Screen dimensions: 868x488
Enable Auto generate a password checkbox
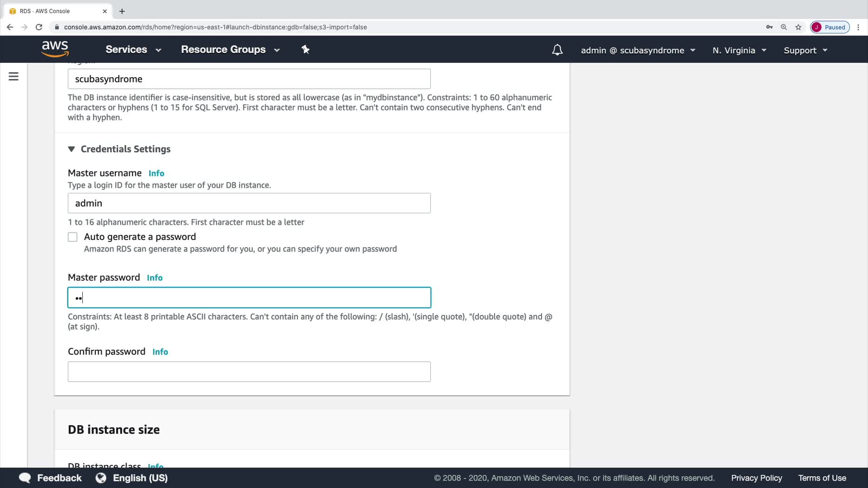73,237
